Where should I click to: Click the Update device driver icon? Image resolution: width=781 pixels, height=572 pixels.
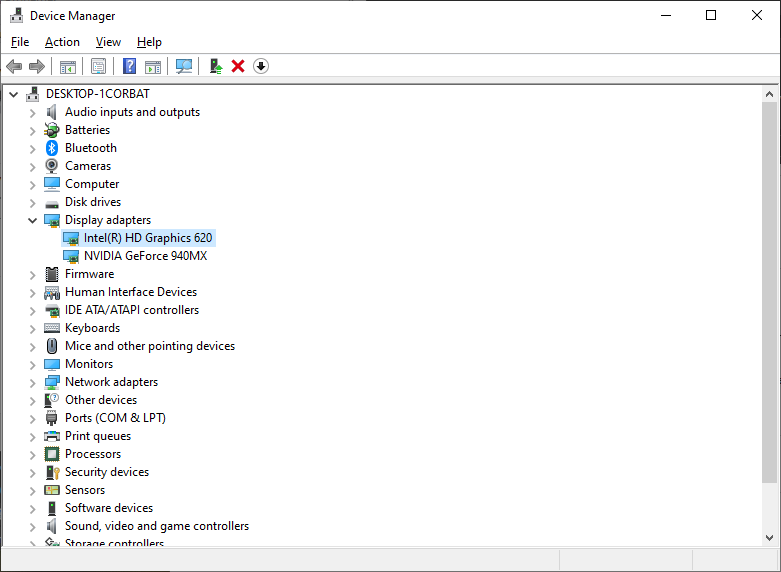click(216, 66)
